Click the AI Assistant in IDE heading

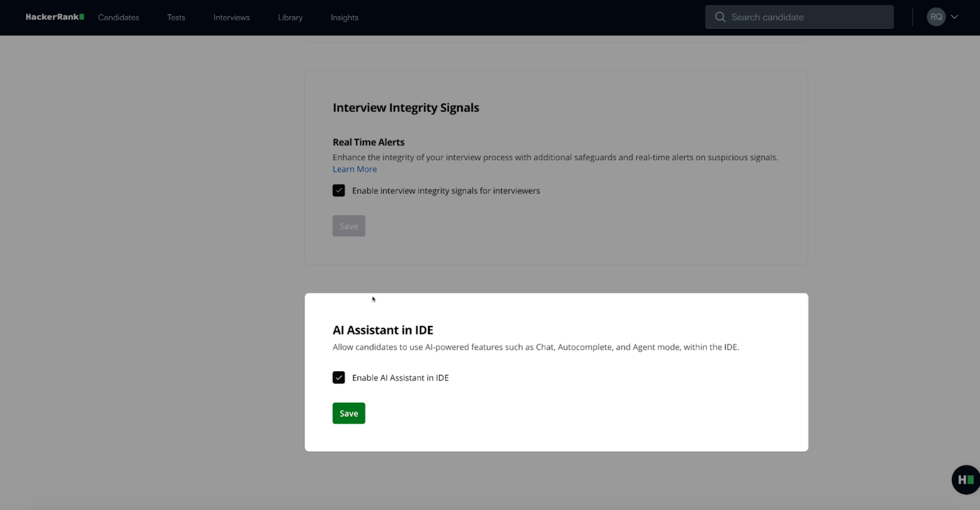(383, 330)
